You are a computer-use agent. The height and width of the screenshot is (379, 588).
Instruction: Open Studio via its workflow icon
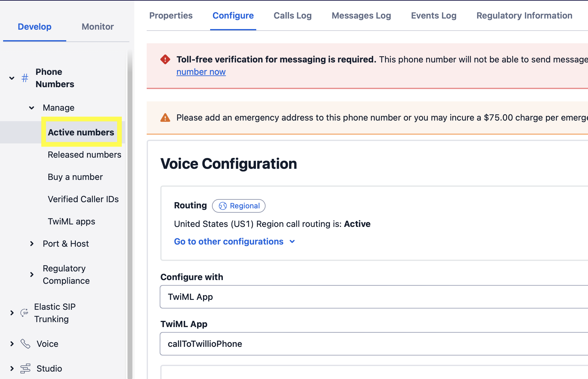click(x=25, y=368)
